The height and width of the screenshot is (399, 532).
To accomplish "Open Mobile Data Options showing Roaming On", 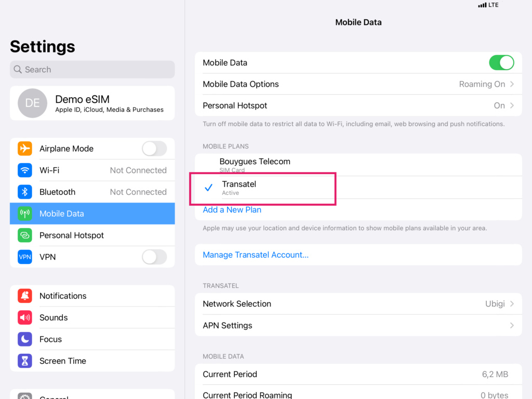I will [x=358, y=84].
